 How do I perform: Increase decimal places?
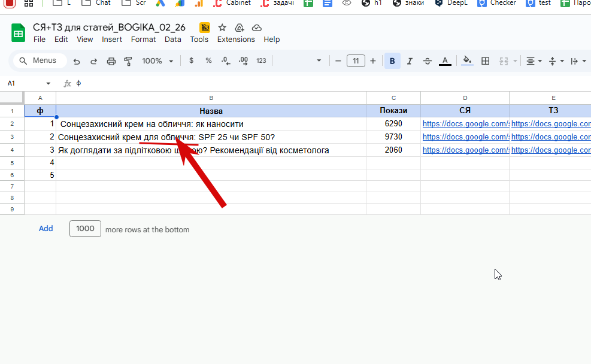click(x=244, y=60)
